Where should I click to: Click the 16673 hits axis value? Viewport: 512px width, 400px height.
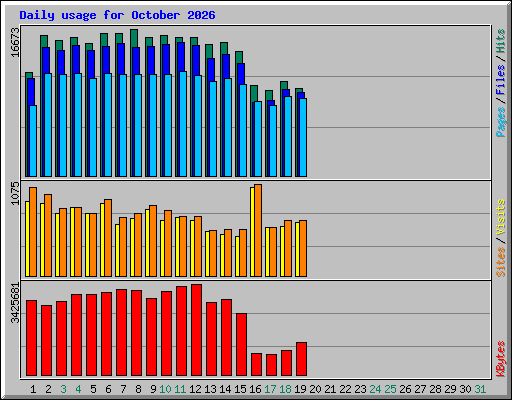(15, 42)
